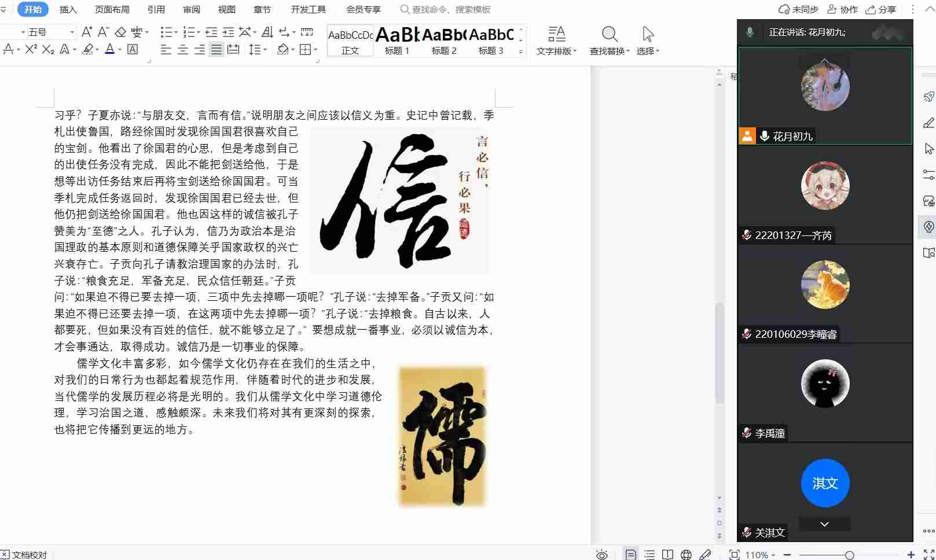936x560 pixels.
Task: Switch to the 页面布局 tab
Action: tap(112, 9)
